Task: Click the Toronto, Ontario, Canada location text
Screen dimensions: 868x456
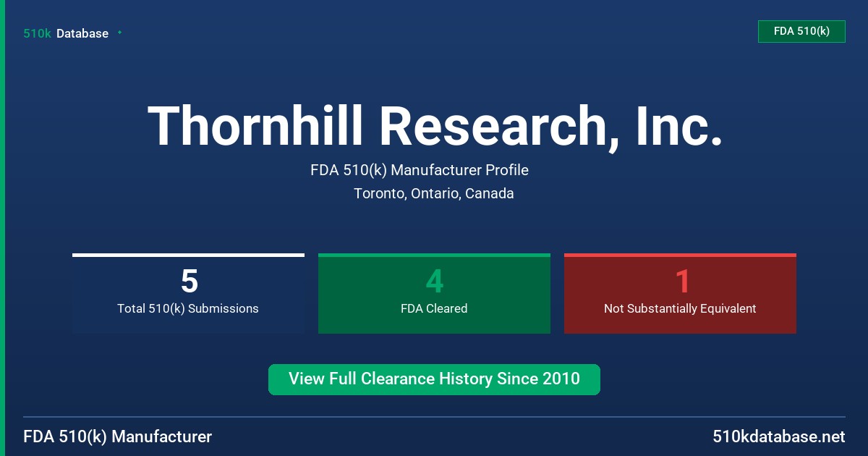Action: [434, 193]
